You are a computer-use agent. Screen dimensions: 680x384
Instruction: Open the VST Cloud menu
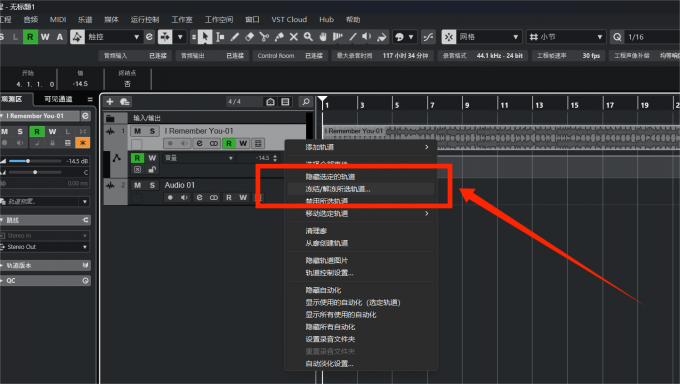point(289,20)
